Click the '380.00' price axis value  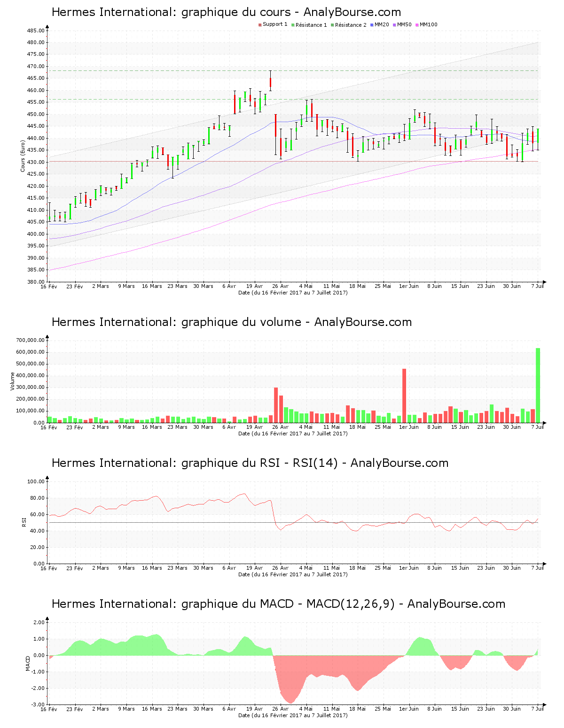coord(36,282)
